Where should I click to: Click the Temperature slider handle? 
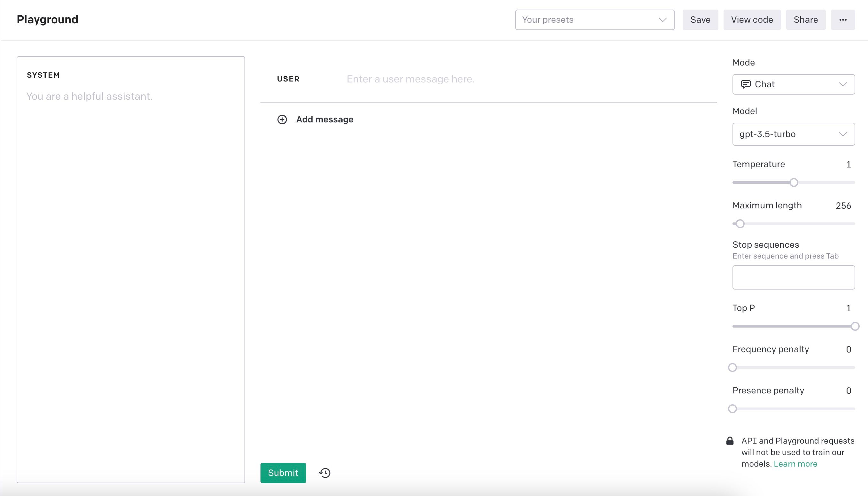click(794, 182)
